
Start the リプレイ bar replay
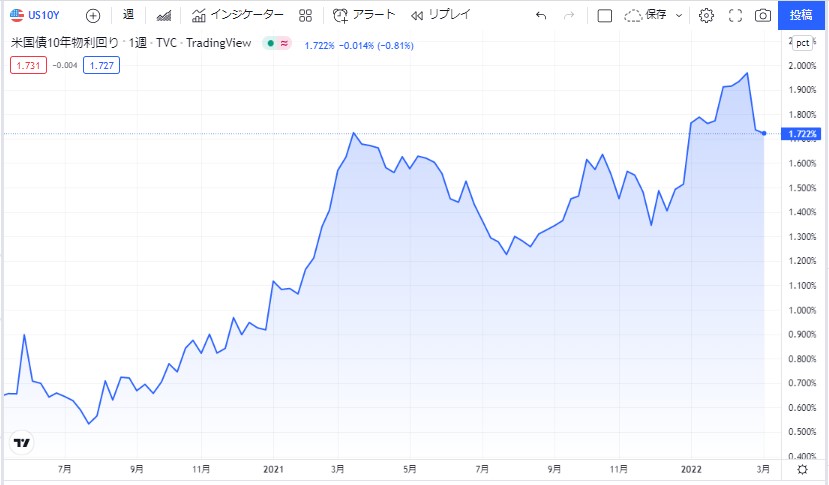(x=445, y=15)
